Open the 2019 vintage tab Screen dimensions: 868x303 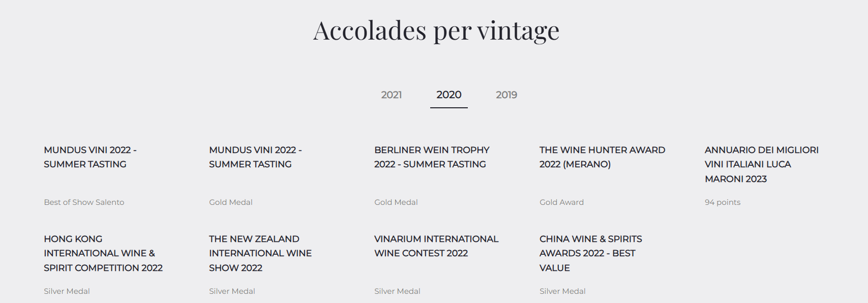[506, 95]
